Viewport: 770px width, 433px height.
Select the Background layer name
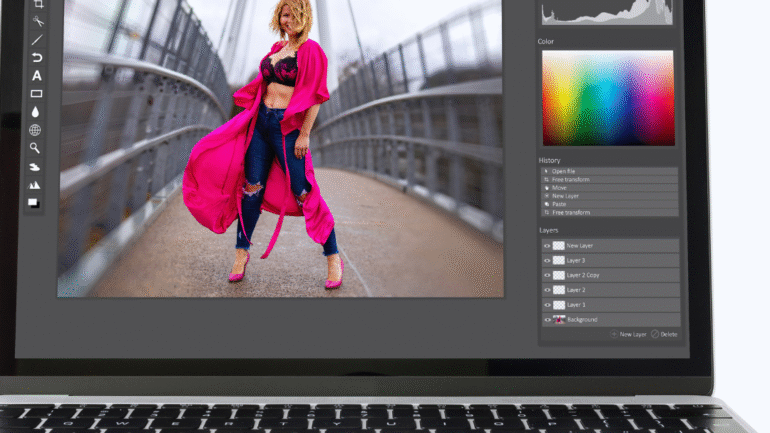[x=582, y=320]
